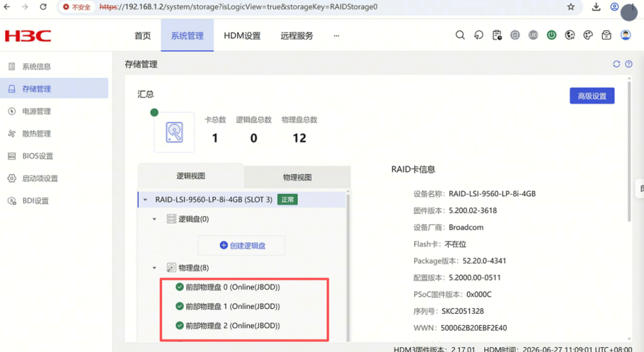Click the mailbox icon in header
The width and height of the screenshot is (644, 352).
tap(606, 35)
